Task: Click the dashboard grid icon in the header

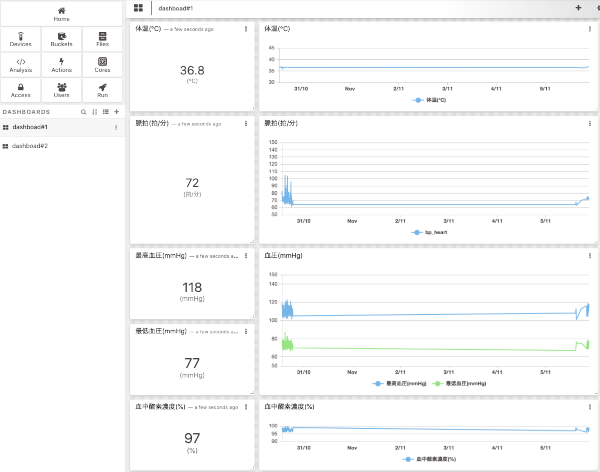Action: coord(138,8)
